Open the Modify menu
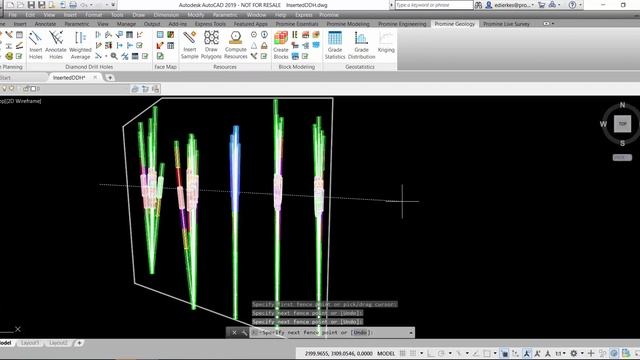This screenshot has height=360, width=640. pos(196,15)
